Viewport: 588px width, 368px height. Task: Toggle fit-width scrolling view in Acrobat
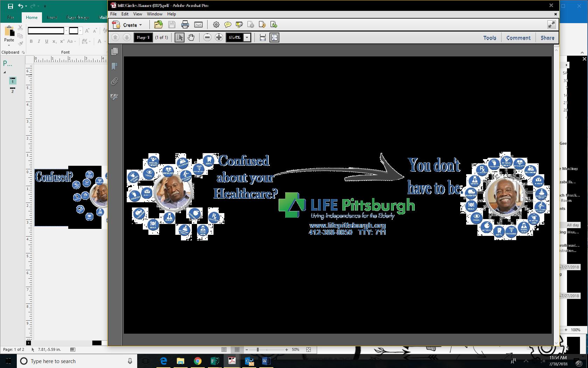click(263, 38)
